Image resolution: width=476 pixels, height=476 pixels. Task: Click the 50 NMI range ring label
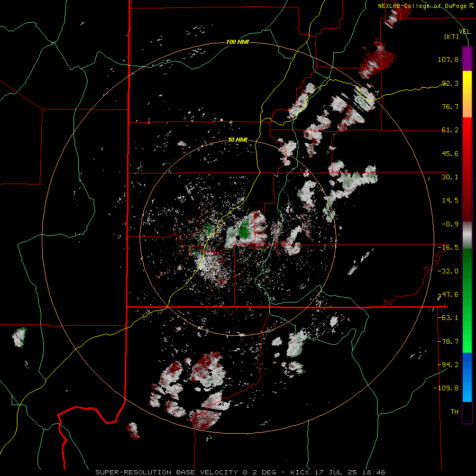tap(237, 140)
